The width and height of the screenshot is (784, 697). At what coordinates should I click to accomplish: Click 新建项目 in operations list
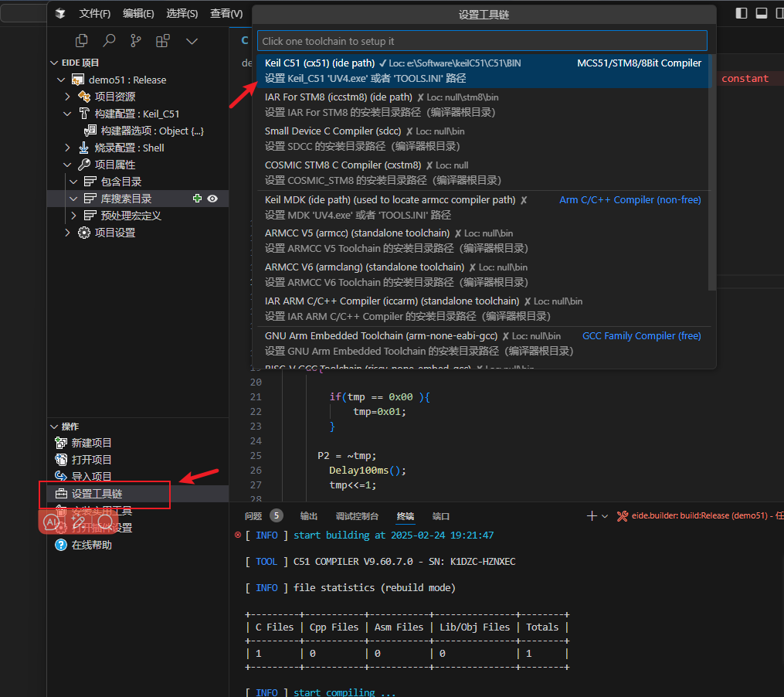91,443
